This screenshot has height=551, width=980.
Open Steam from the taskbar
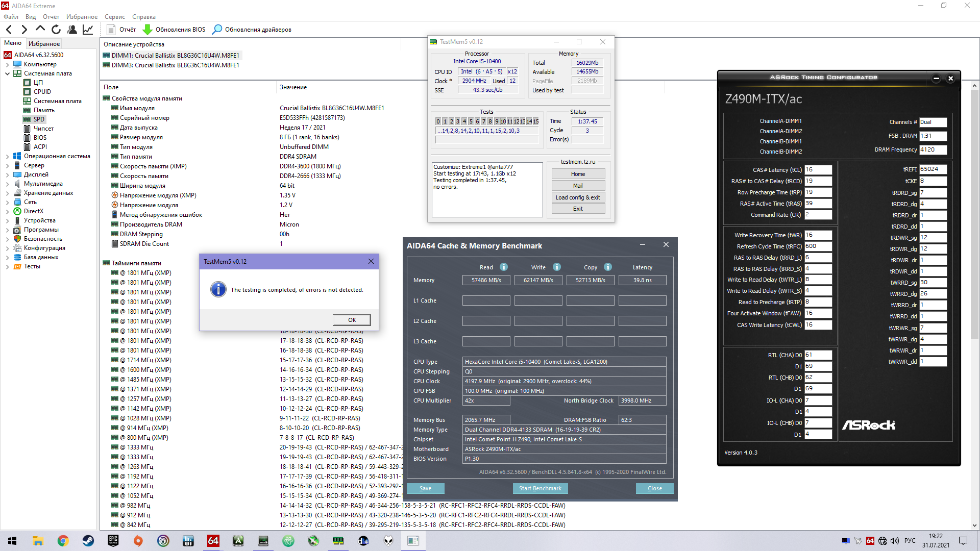point(88,541)
